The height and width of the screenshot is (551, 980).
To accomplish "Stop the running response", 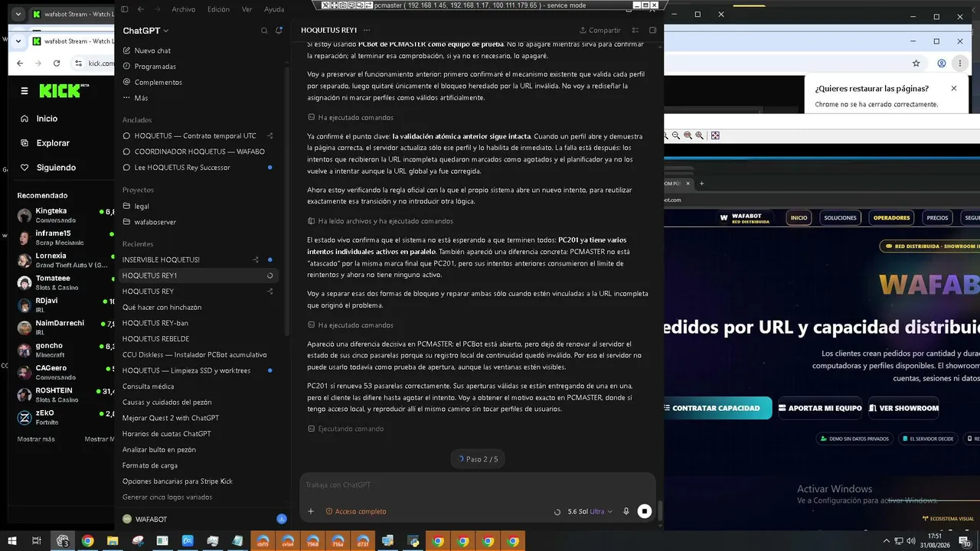I will point(645,511).
